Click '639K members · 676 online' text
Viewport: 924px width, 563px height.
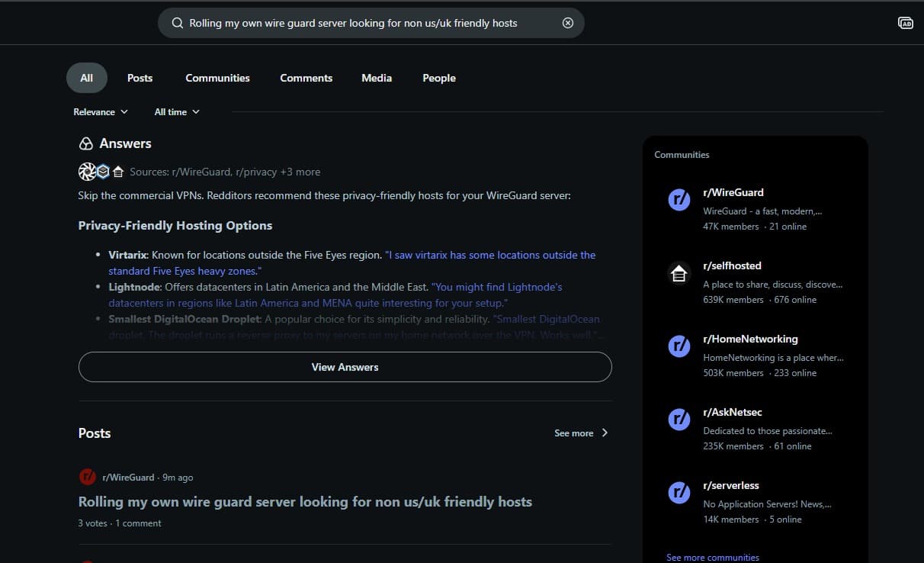coord(760,300)
